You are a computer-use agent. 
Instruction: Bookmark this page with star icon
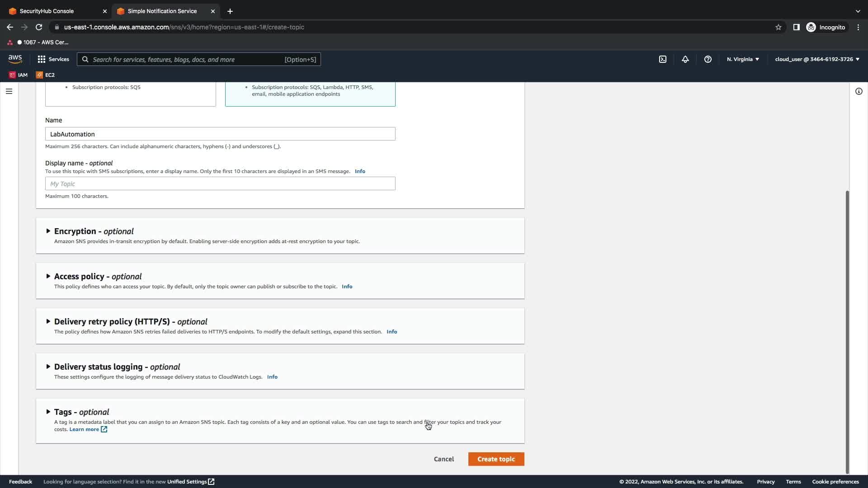tap(778, 27)
